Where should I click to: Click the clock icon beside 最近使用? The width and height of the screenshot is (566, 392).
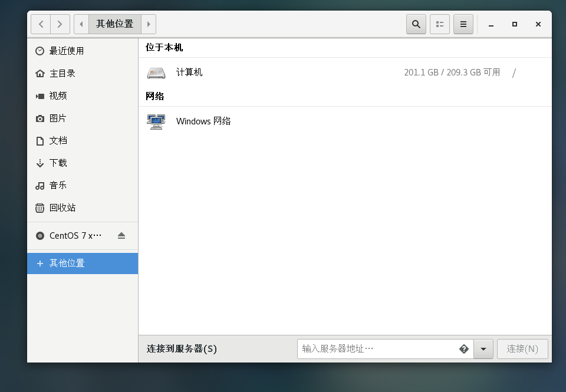[x=40, y=51]
